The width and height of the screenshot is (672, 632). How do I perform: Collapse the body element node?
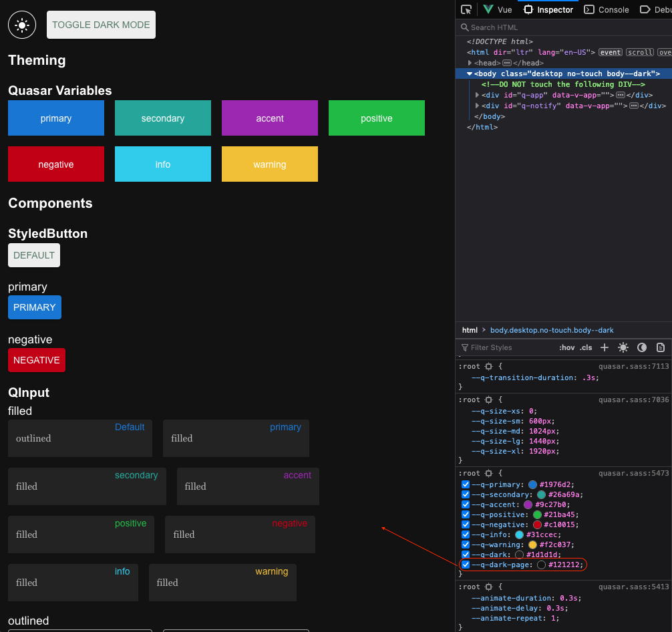pos(470,73)
